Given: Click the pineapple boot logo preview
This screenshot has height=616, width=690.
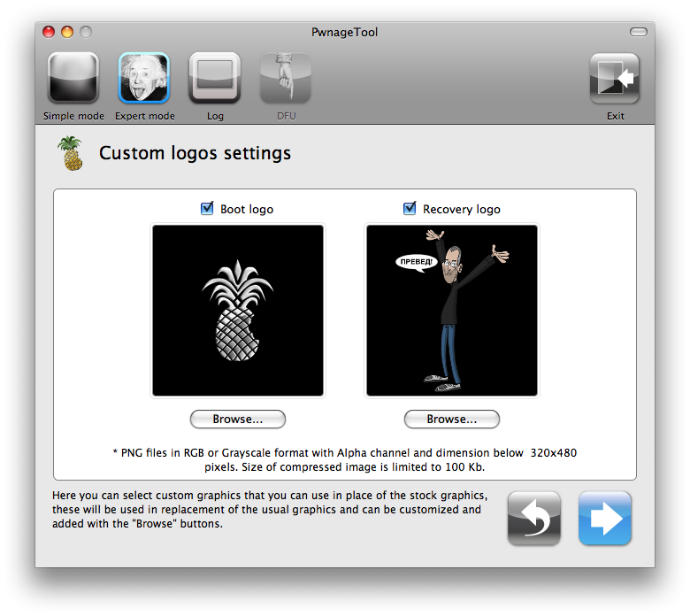Looking at the screenshot, I should click(238, 311).
